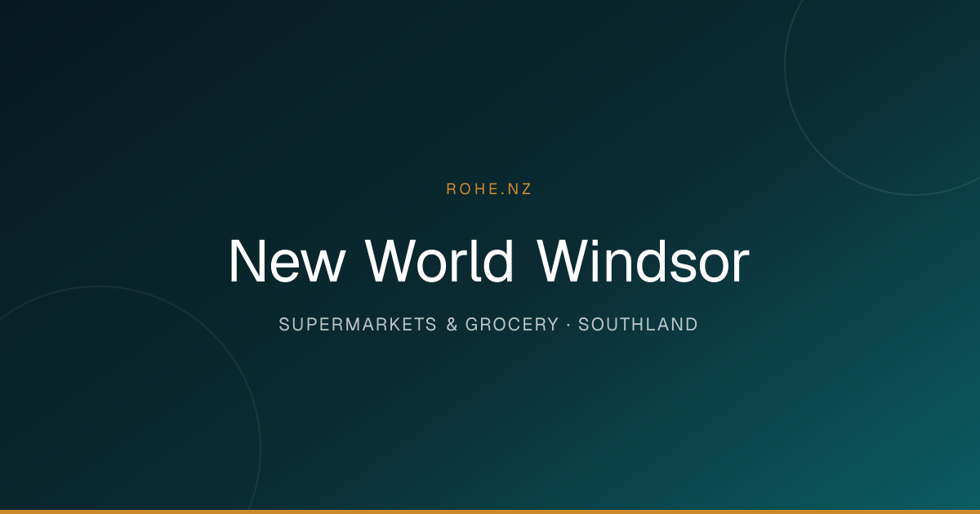Click the ROHE.NZ site label
This screenshot has width=980, height=514.
tap(489, 188)
